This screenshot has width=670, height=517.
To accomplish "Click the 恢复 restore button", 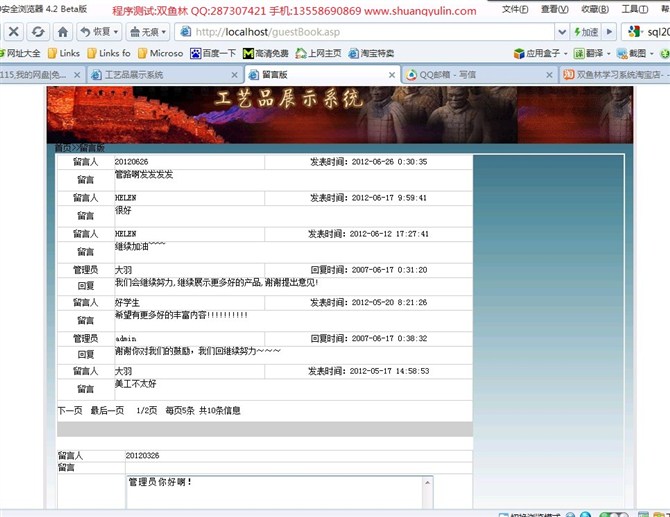I will pyautogui.click(x=96, y=32).
